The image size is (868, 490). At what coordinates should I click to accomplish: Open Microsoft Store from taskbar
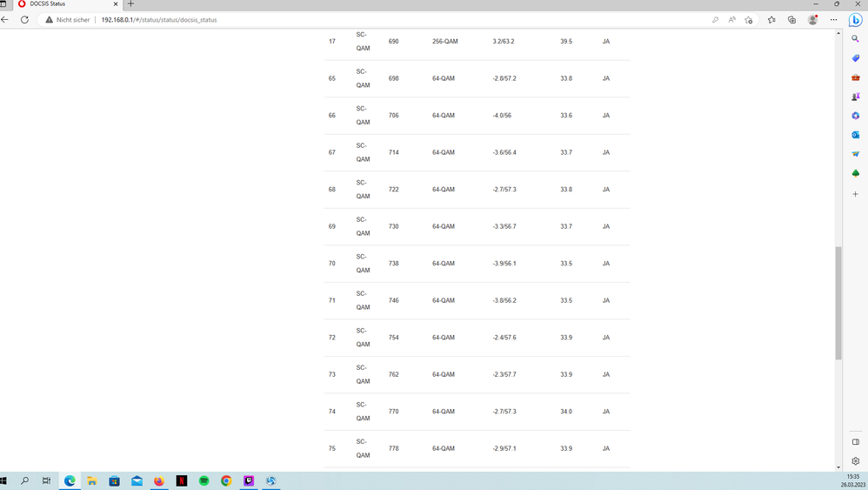114,480
